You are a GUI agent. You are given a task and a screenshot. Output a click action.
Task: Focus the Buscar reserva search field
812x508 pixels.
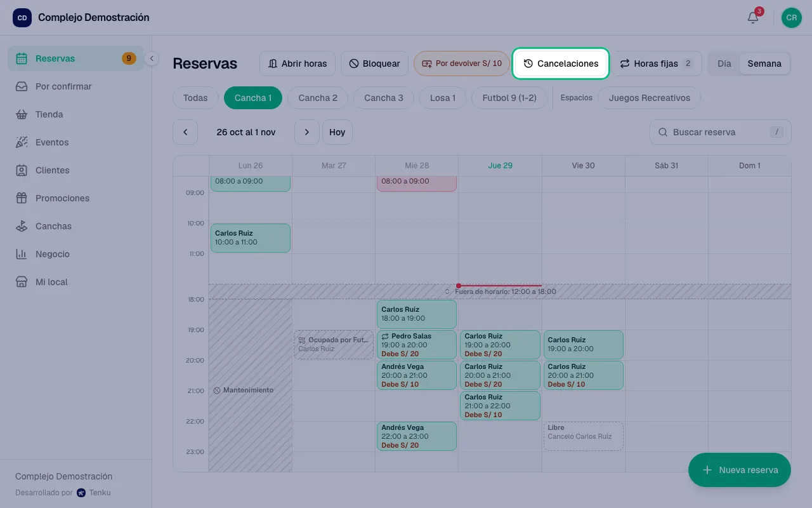(x=721, y=132)
